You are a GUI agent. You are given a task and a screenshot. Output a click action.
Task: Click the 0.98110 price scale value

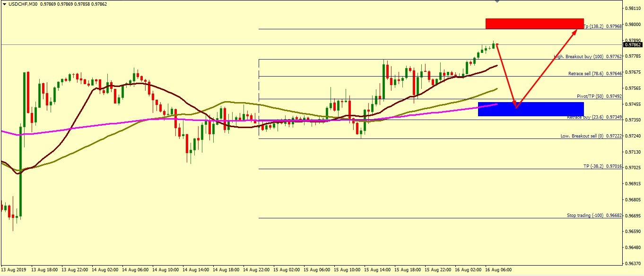(632, 9)
